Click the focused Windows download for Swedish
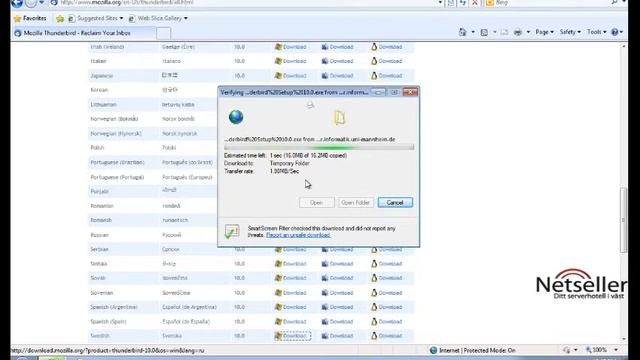Image resolution: width=640 pixels, height=360 pixels. pyautogui.click(x=292, y=336)
